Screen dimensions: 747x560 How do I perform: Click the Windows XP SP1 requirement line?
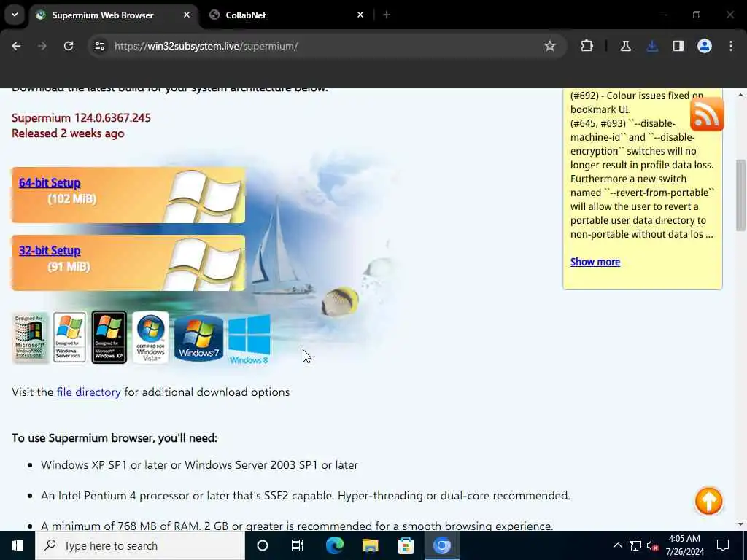point(199,464)
